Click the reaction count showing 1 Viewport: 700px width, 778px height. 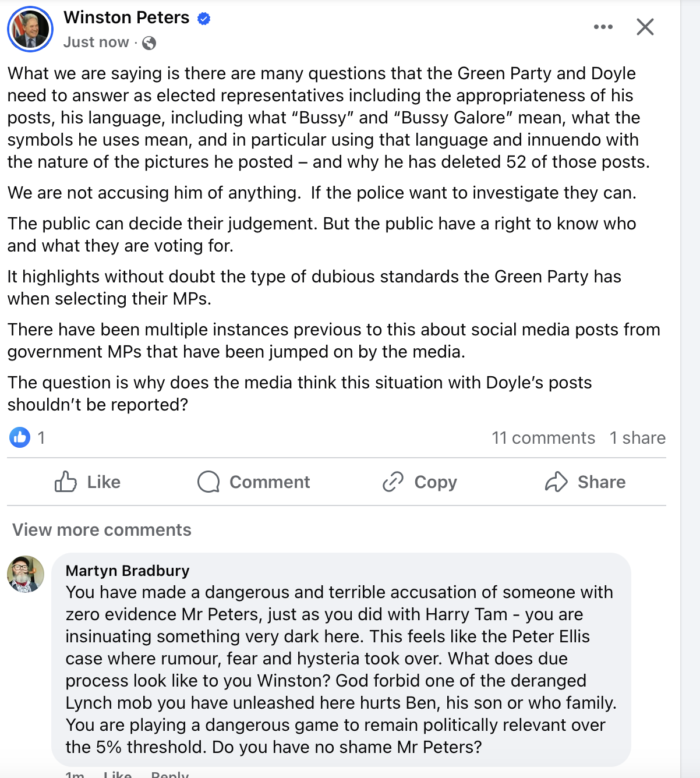tap(41, 437)
